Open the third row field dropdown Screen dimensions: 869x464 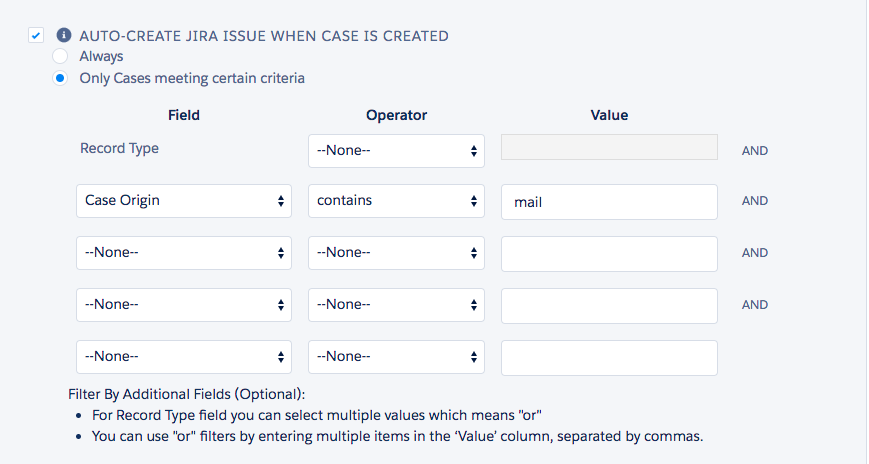click(184, 253)
